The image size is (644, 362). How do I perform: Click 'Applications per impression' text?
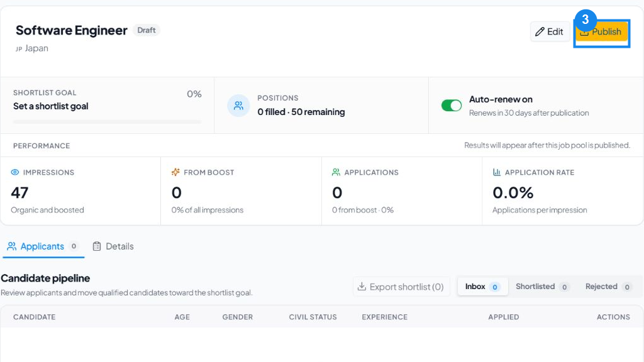click(x=540, y=210)
